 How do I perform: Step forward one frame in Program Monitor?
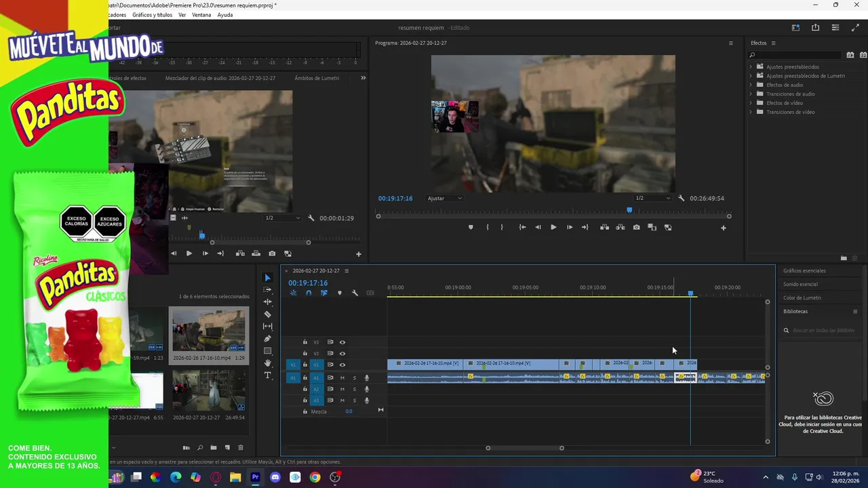pyautogui.click(x=570, y=227)
